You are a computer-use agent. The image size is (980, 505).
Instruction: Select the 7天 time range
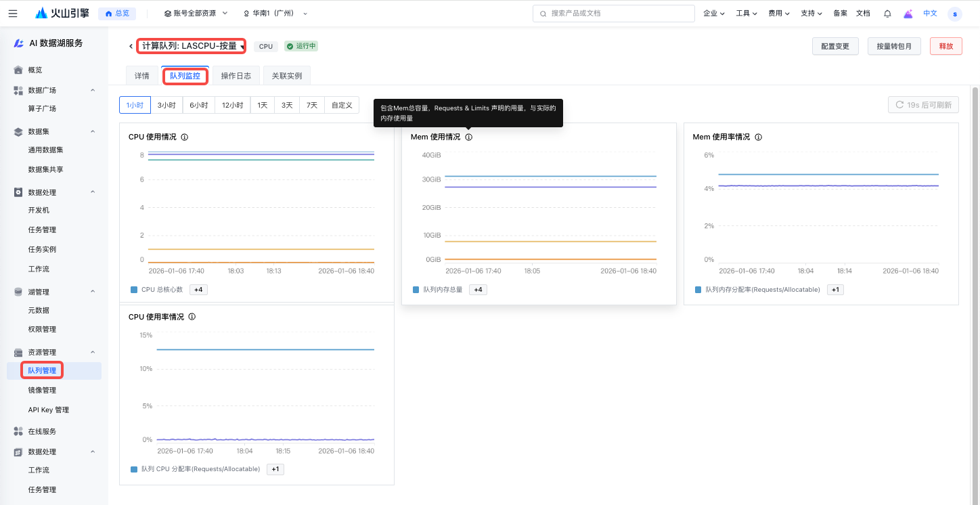[x=311, y=105]
